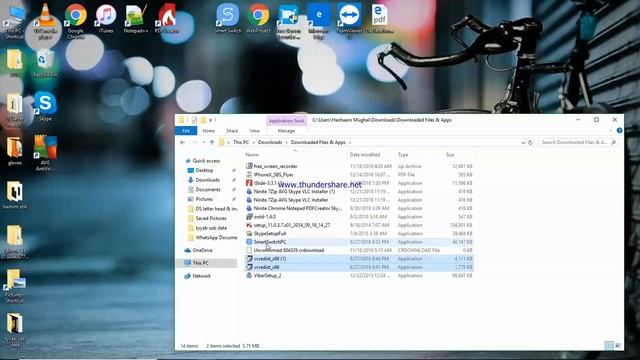Click the Properties icon in quick access toolbar

pyautogui.click(x=194, y=120)
